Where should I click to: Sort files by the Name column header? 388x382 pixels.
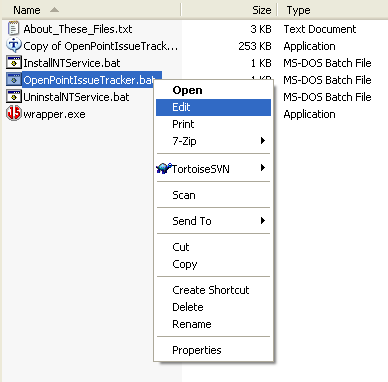click(x=91, y=10)
